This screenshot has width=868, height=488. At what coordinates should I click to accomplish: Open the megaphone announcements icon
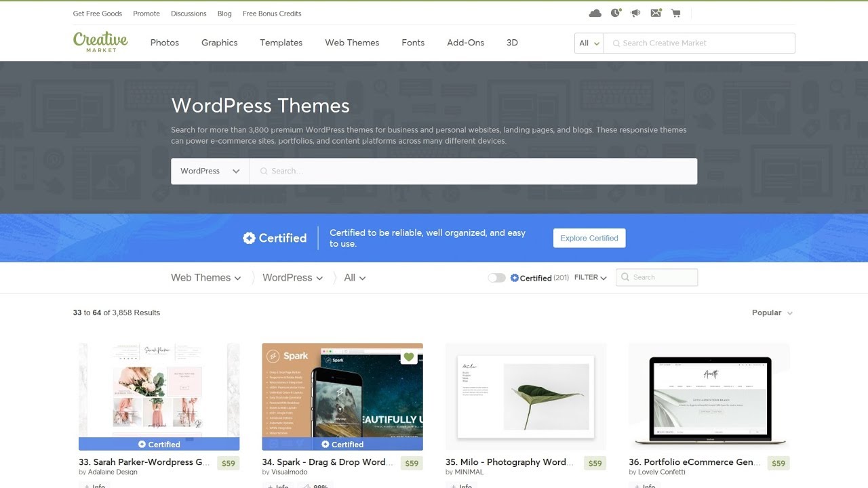pos(635,13)
